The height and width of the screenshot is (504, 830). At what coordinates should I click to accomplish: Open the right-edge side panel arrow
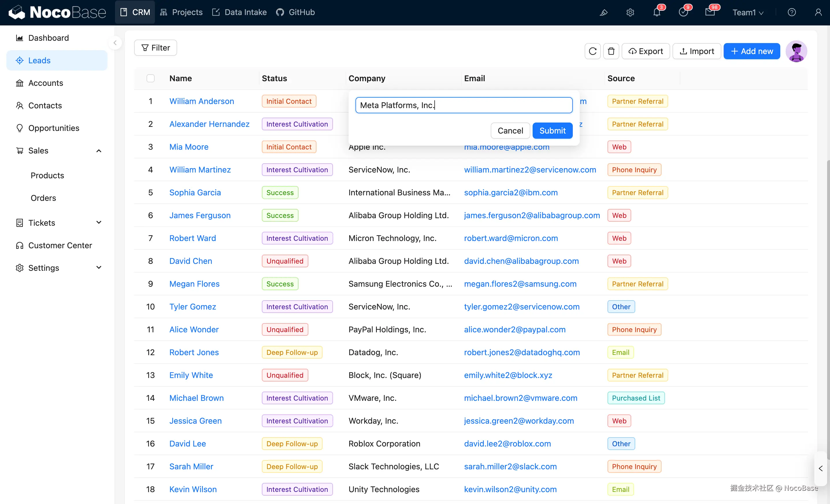point(820,468)
